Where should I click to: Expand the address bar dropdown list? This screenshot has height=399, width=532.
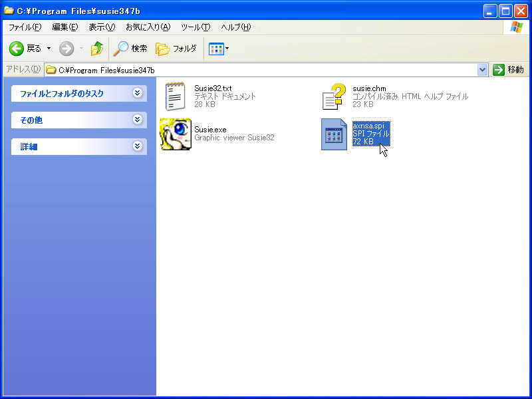tap(483, 70)
